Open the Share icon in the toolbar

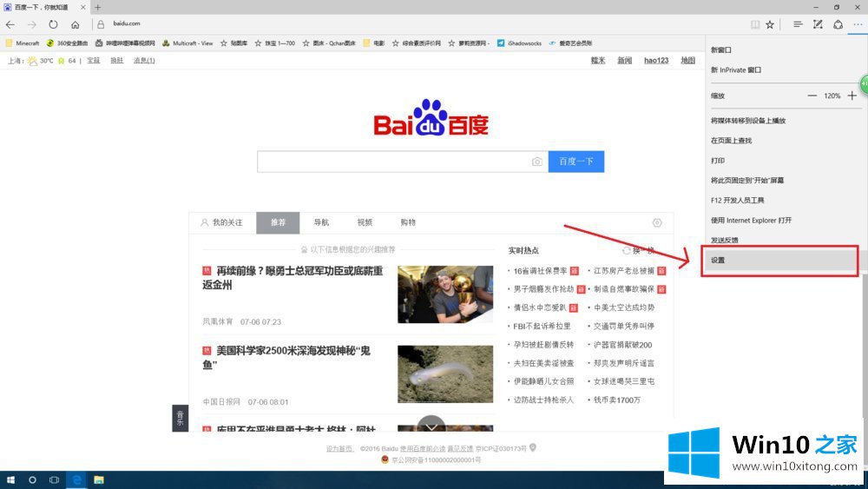pyautogui.click(x=838, y=24)
